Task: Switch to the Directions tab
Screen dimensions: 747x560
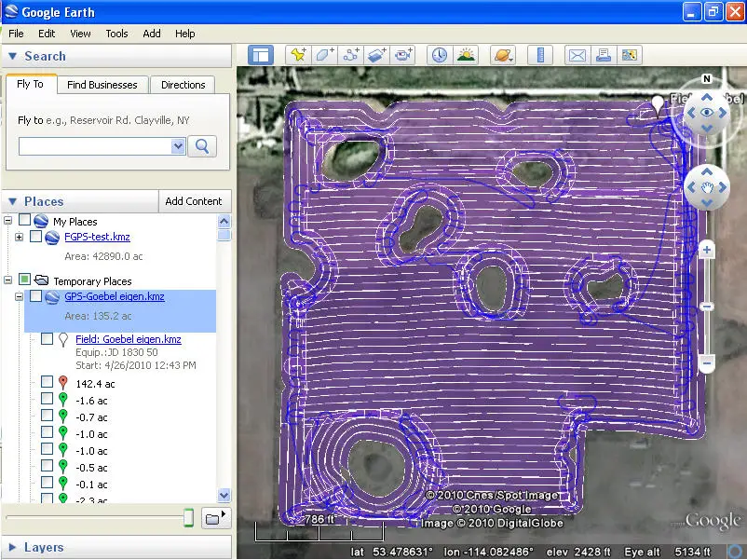Action: (x=183, y=85)
